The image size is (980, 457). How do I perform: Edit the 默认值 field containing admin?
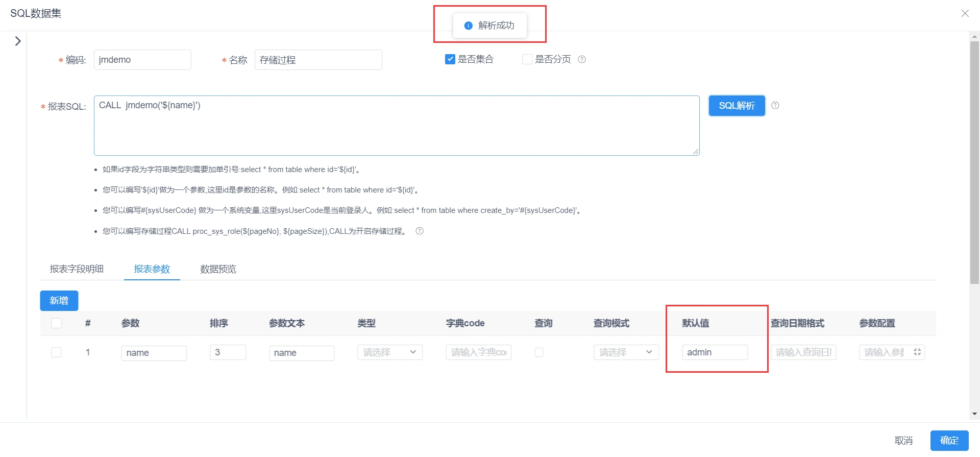pyautogui.click(x=715, y=352)
